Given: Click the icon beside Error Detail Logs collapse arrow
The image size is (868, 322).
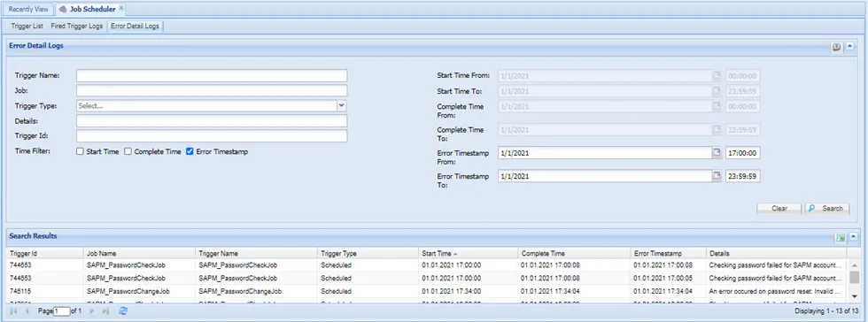Looking at the screenshot, I should coord(836,47).
